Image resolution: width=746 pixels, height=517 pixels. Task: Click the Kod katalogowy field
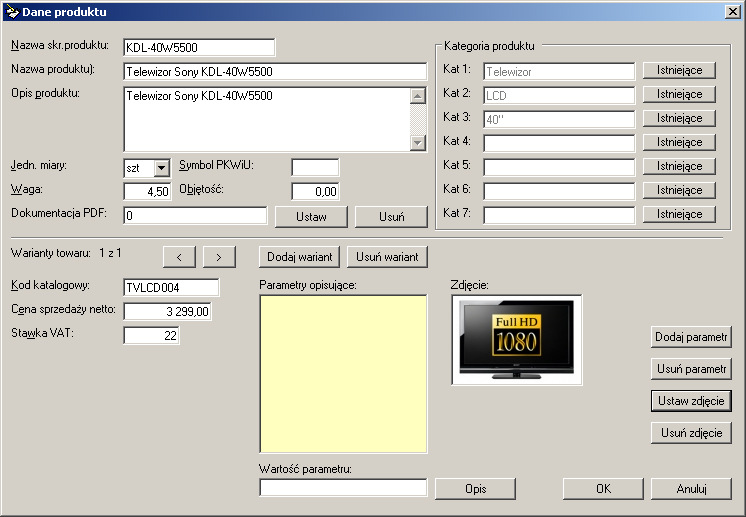(x=171, y=287)
